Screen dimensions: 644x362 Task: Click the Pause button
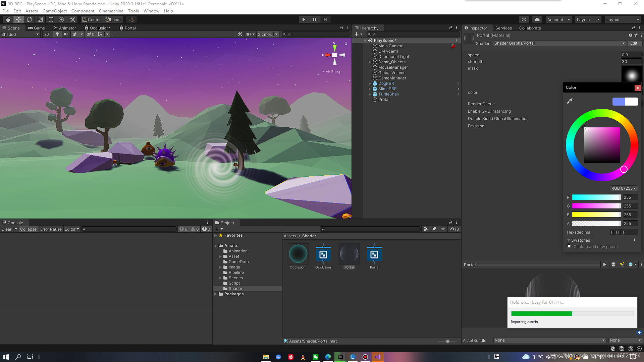(314, 19)
